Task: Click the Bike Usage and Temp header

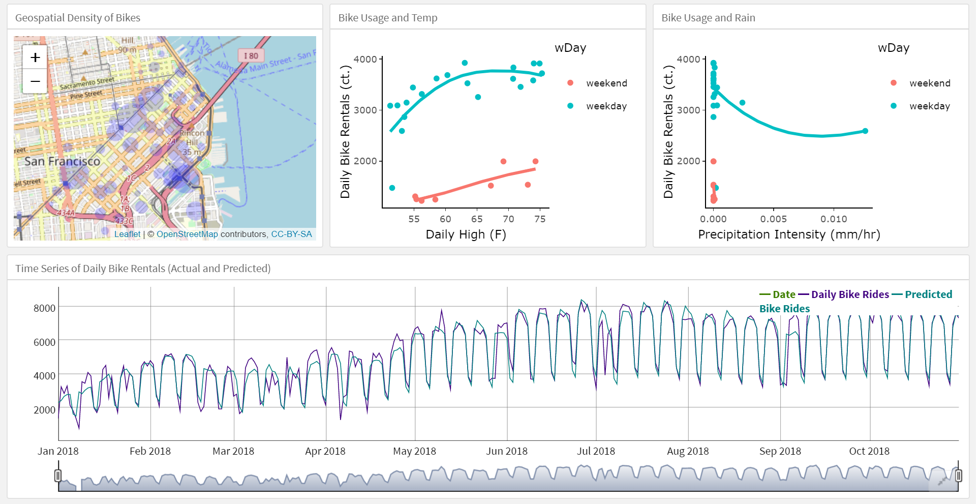Action: tap(388, 18)
